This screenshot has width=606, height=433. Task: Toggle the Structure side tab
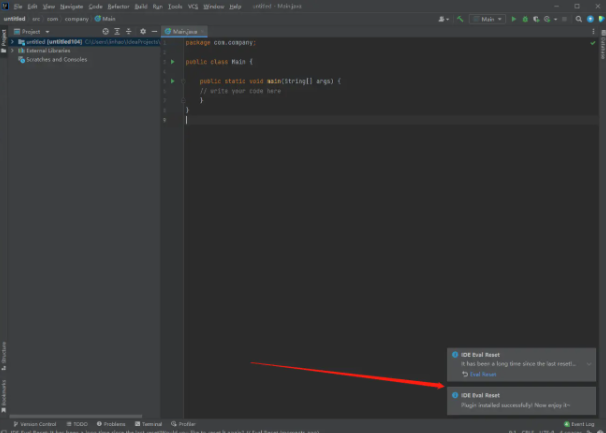point(4,356)
